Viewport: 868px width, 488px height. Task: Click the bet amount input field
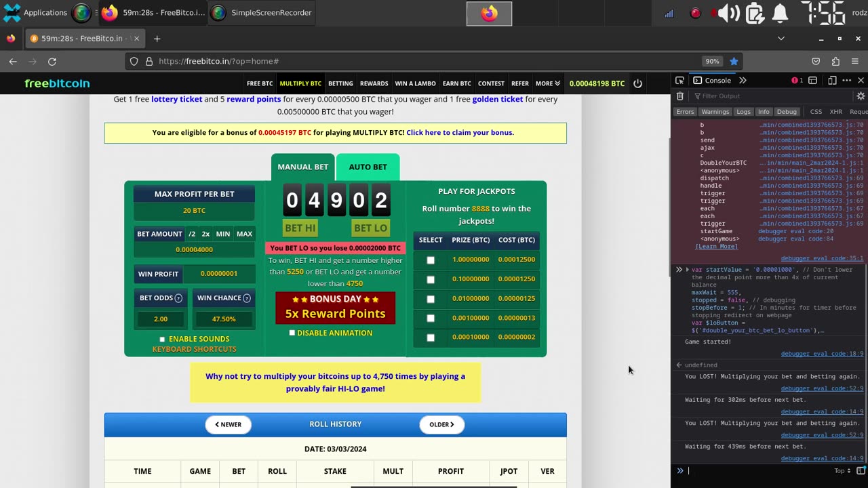click(194, 249)
